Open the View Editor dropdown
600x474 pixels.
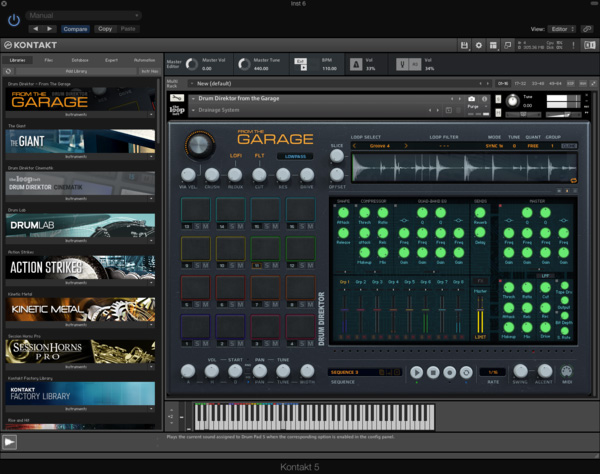click(562, 29)
